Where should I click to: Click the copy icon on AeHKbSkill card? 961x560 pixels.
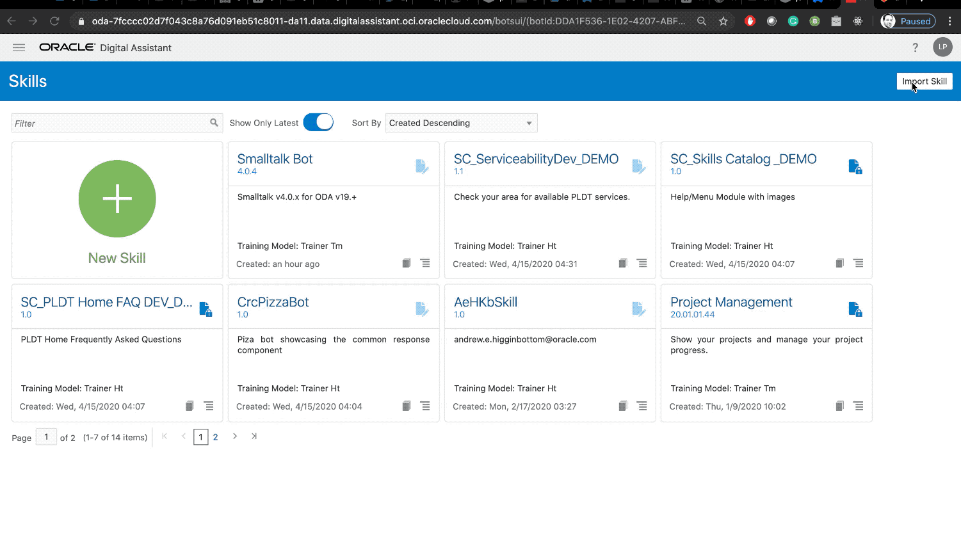(622, 406)
